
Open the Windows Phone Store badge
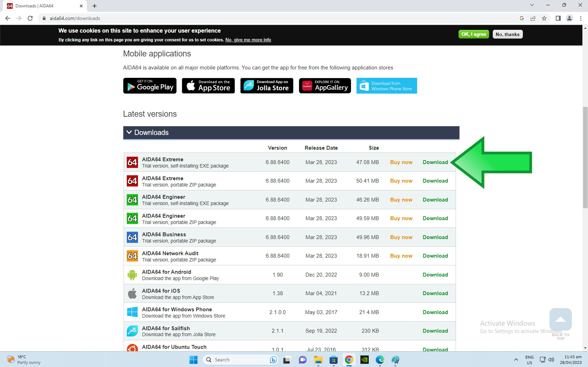(x=387, y=86)
